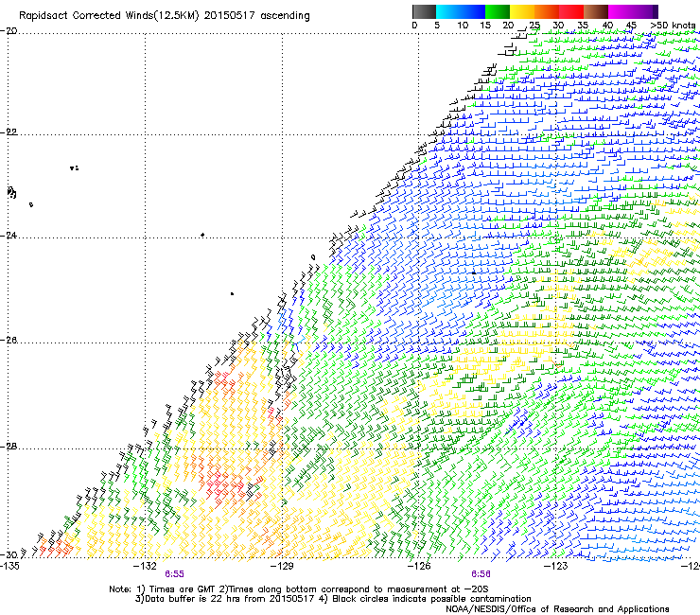Click the "10" label under the color bar
This screenshot has height=615, width=700.
pyautogui.click(x=463, y=26)
